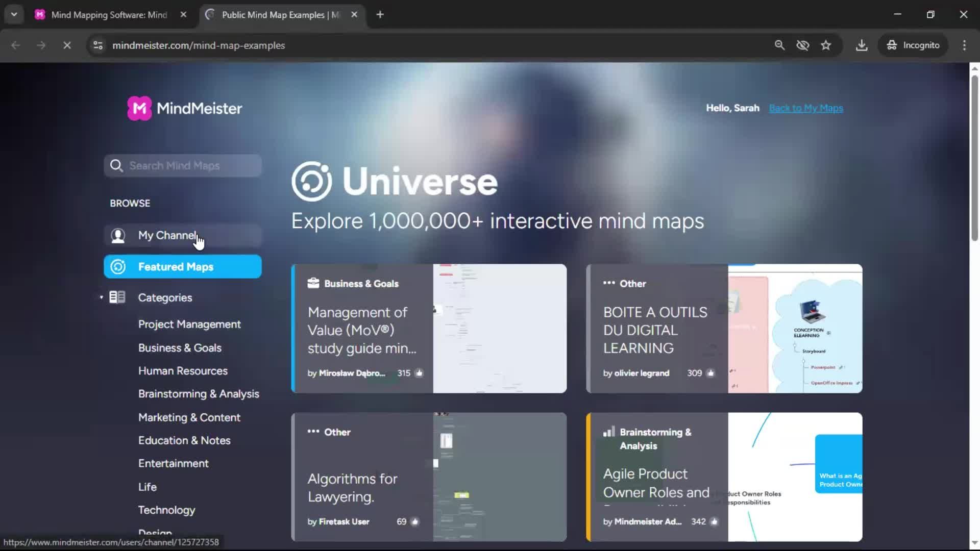This screenshot has height=551, width=980.
Task: Browse the Human Resources category
Action: pos(183,371)
